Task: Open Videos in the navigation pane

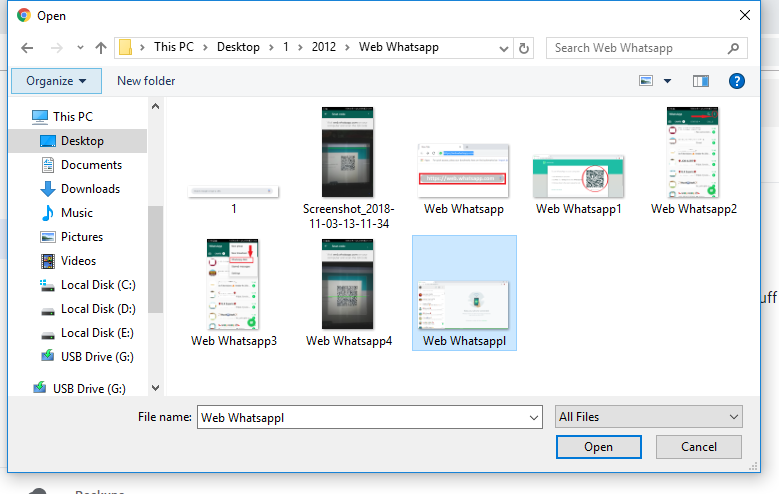Action: pyautogui.click(x=68, y=261)
